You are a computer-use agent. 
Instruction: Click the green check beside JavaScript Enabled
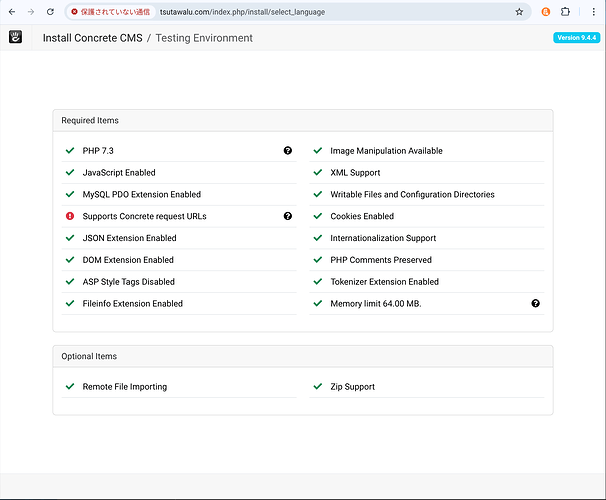70,173
